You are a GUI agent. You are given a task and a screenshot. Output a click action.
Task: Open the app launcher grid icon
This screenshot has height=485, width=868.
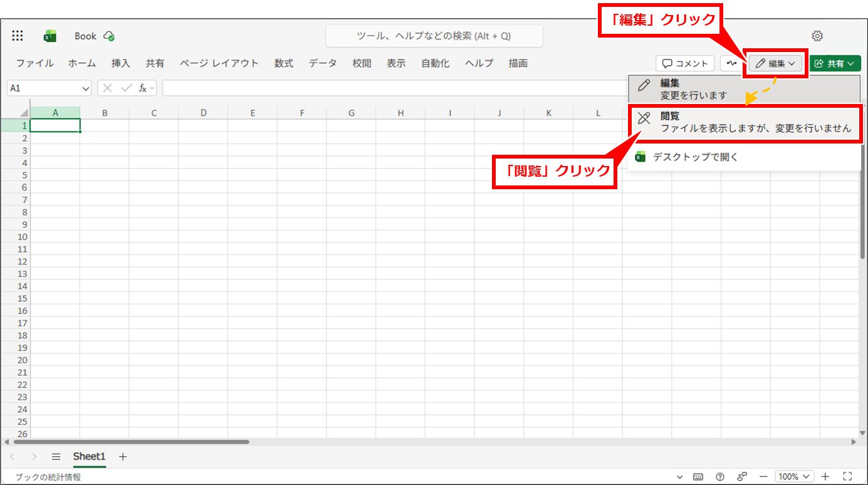pyautogui.click(x=18, y=36)
